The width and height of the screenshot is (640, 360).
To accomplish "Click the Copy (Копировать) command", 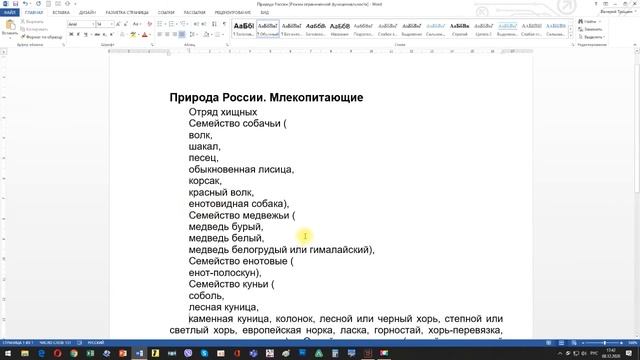I will pyautogui.click(x=34, y=29).
